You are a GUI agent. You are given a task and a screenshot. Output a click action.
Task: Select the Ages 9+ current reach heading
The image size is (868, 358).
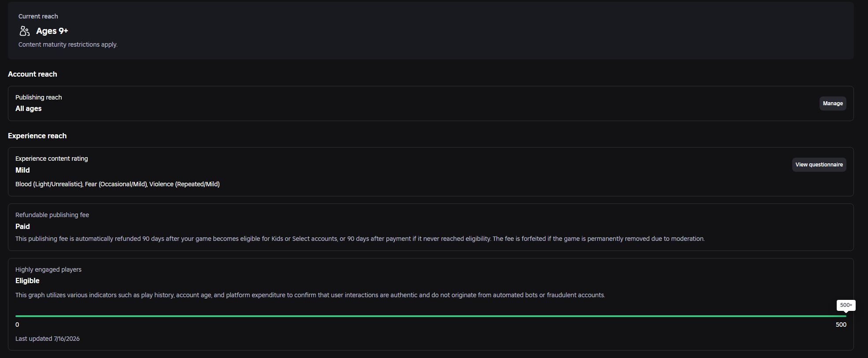click(x=52, y=31)
